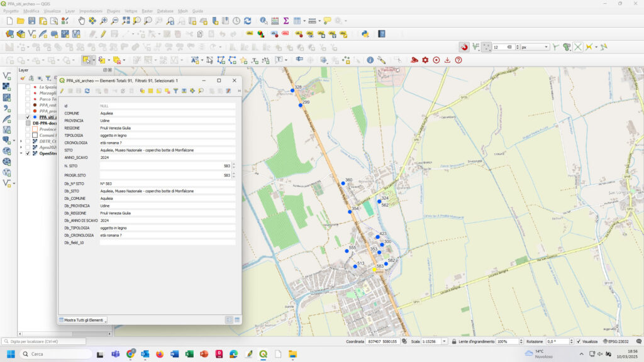Open the Scala scale dropdown

(445, 341)
